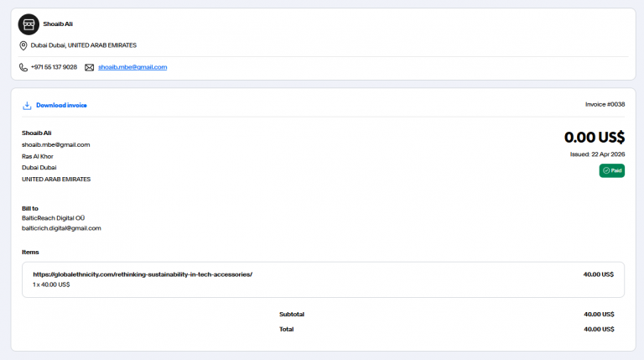Click the bold Shoaib Ali sender name in the invoice
Viewport: 644px width, 360px height.
click(37, 133)
